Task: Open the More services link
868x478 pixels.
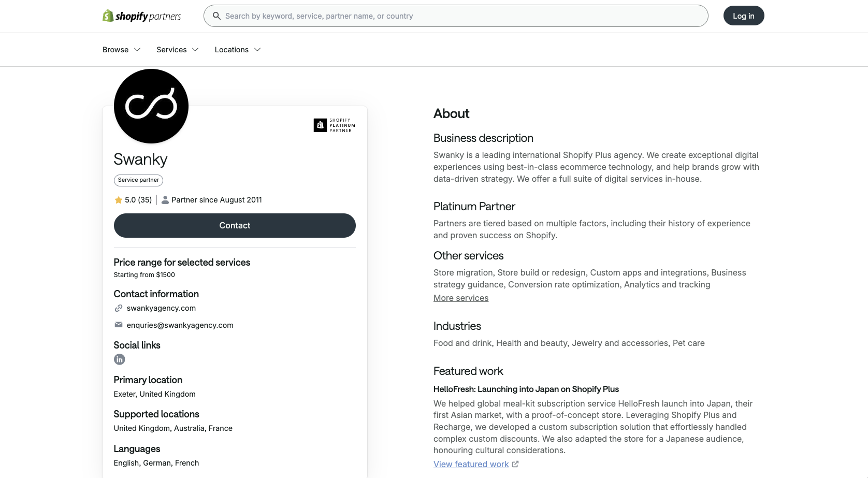Action: click(x=461, y=298)
